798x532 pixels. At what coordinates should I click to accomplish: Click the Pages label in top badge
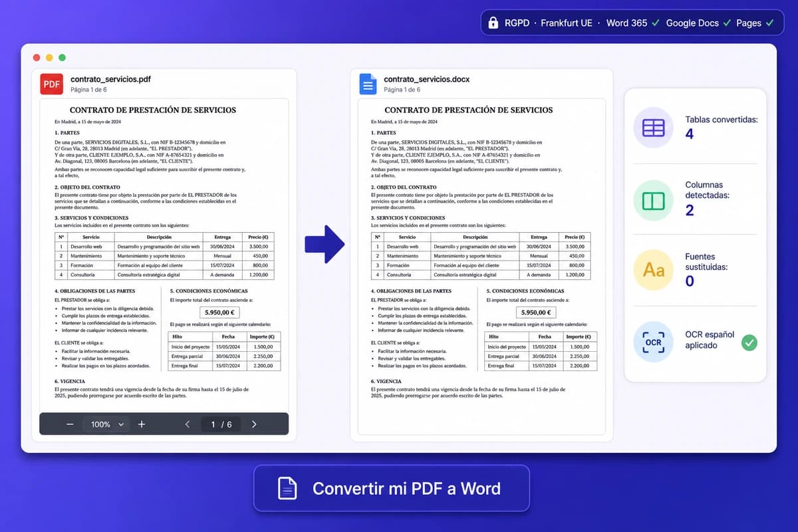coord(749,23)
